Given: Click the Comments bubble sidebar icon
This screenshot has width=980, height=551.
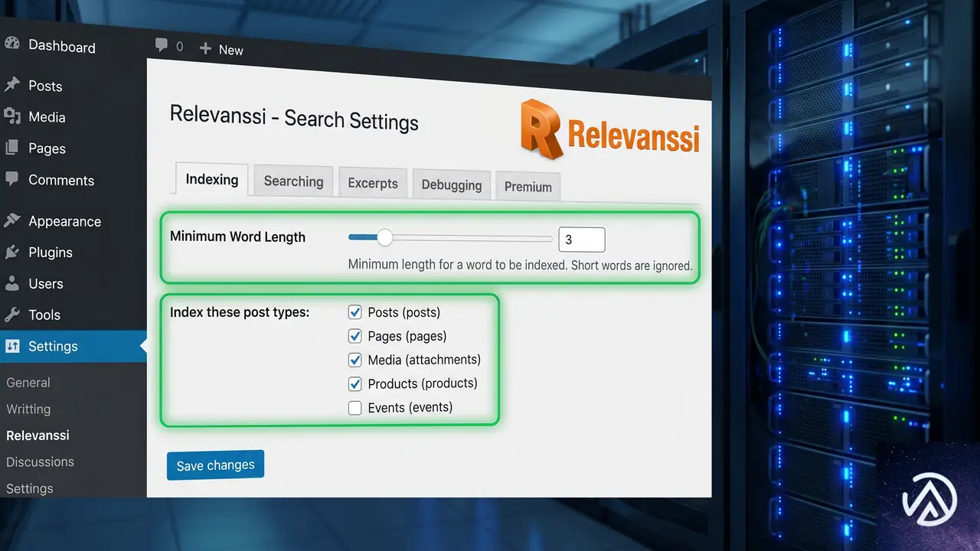Looking at the screenshot, I should (11, 179).
